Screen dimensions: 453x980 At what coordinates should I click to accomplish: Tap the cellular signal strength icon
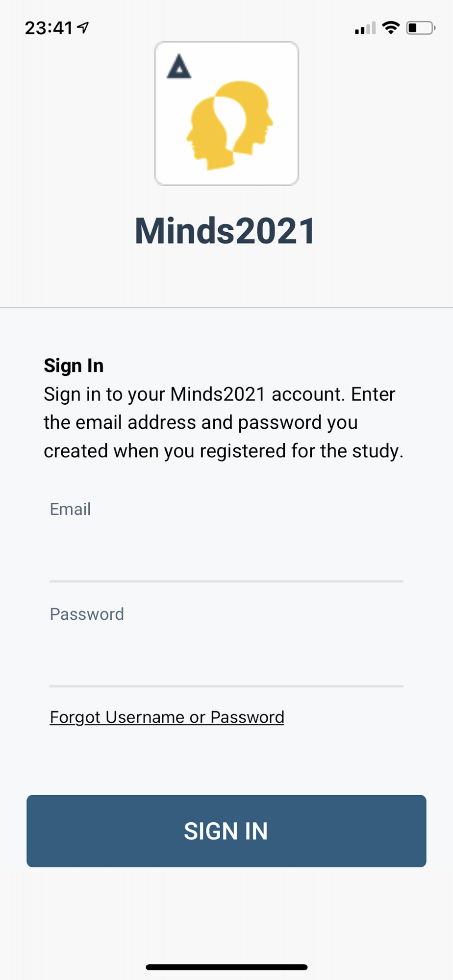(365, 28)
